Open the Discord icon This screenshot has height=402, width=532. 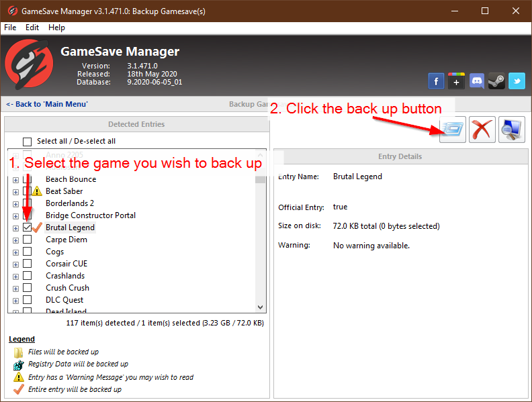[x=477, y=81]
